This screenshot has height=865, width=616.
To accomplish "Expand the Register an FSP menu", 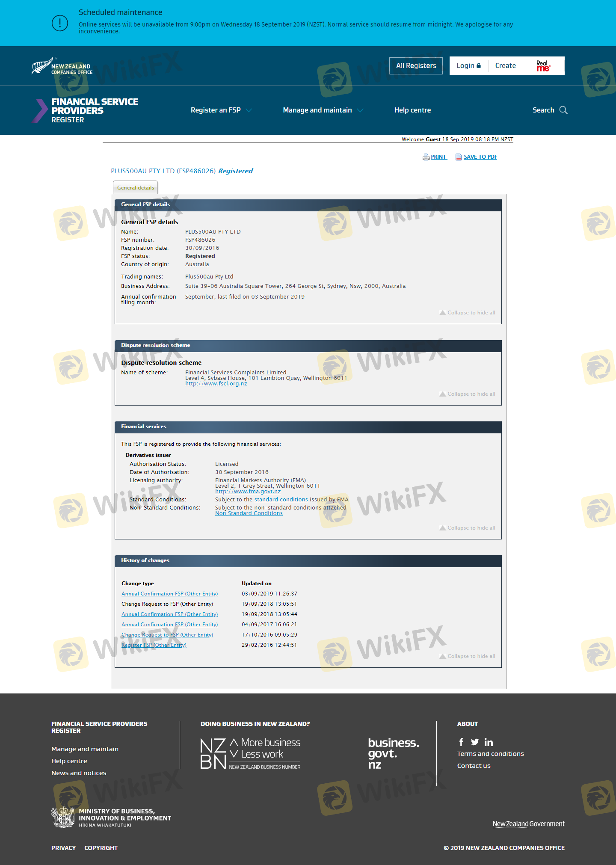I will click(221, 110).
